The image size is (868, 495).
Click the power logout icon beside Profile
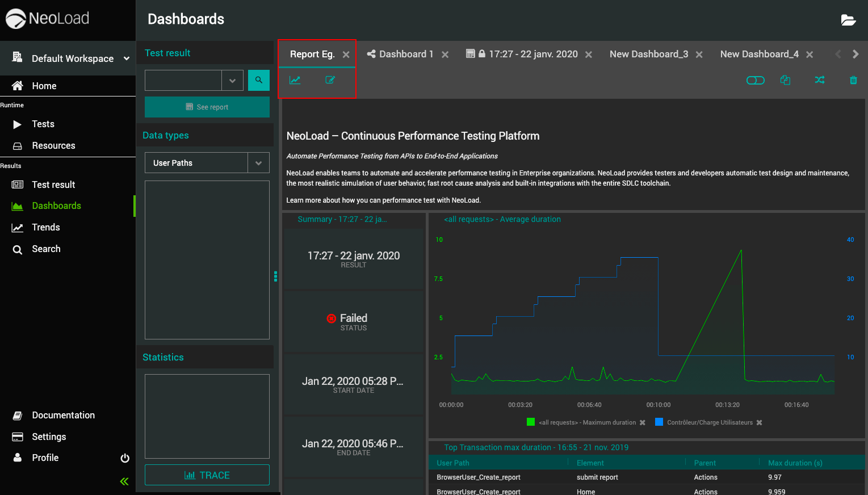[x=125, y=458]
